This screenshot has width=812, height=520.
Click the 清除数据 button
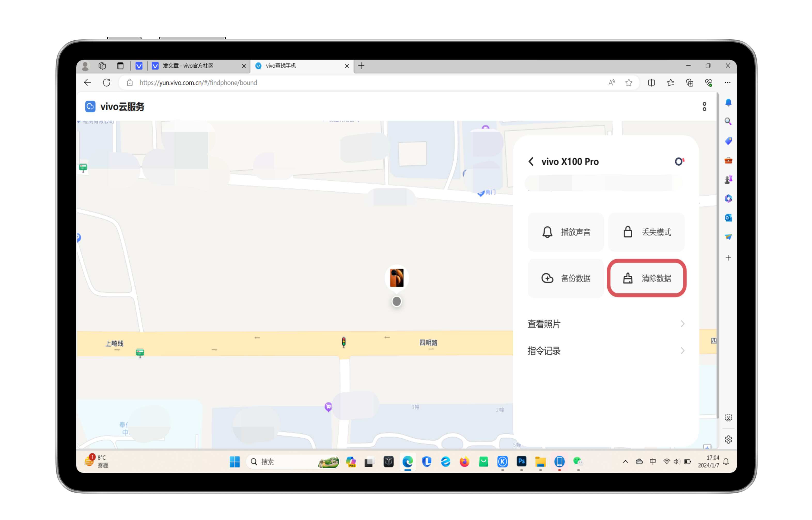tap(646, 279)
